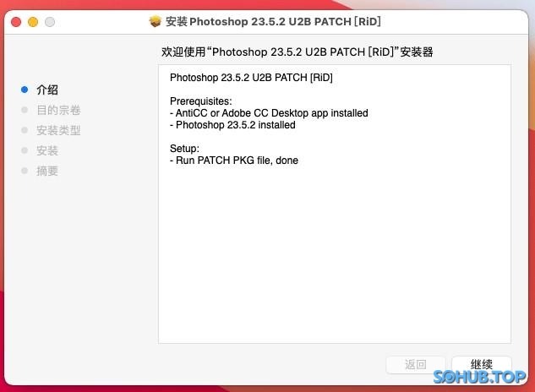535x392 pixels.
Task: Click the blue bullet next to 介绍
Action: [25, 90]
